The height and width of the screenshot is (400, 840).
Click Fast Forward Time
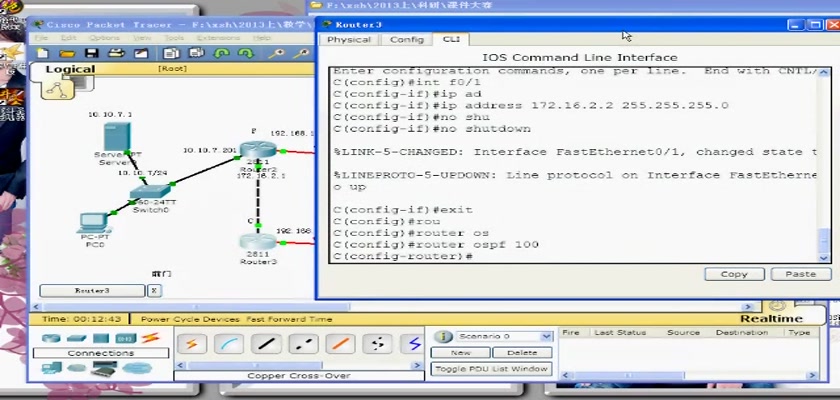coord(289,319)
